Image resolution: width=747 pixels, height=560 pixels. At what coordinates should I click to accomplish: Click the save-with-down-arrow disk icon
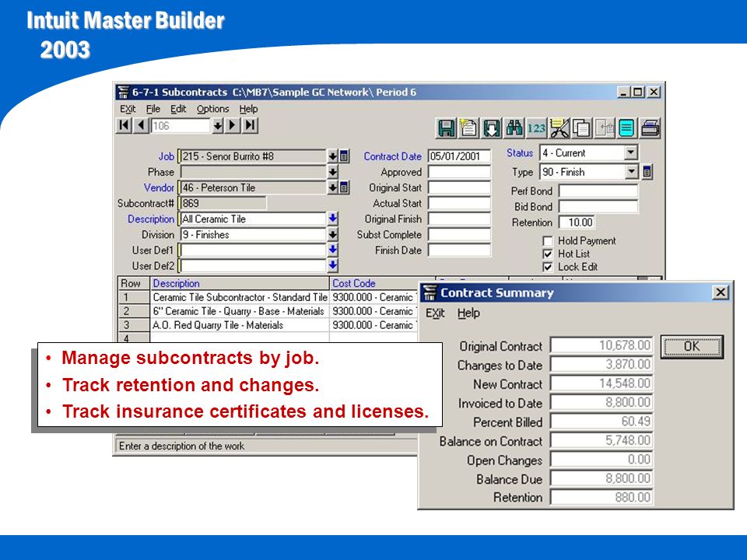(x=491, y=128)
